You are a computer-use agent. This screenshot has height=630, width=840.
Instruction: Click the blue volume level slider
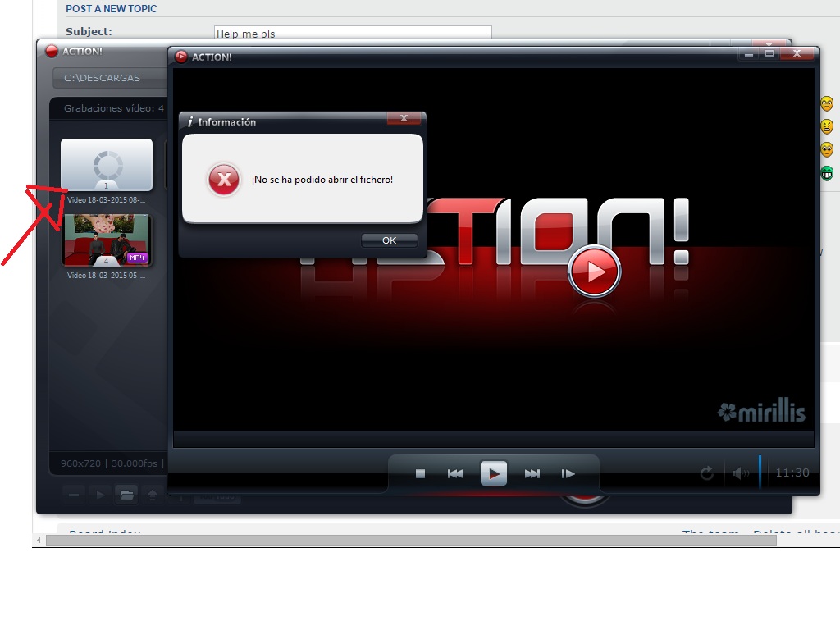[760, 472]
